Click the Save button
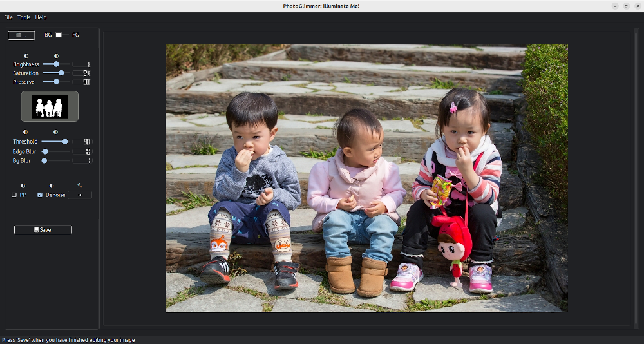The image size is (644, 344). [x=43, y=230]
